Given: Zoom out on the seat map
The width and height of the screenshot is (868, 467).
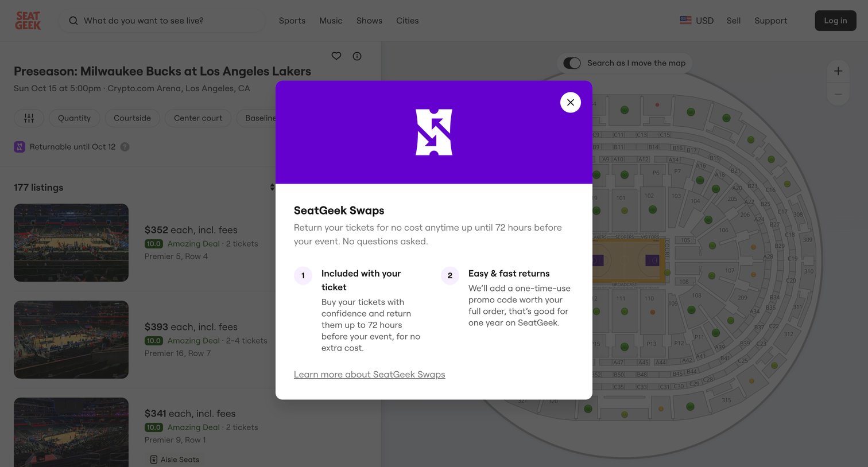Looking at the screenshot, I should (838, 94).
